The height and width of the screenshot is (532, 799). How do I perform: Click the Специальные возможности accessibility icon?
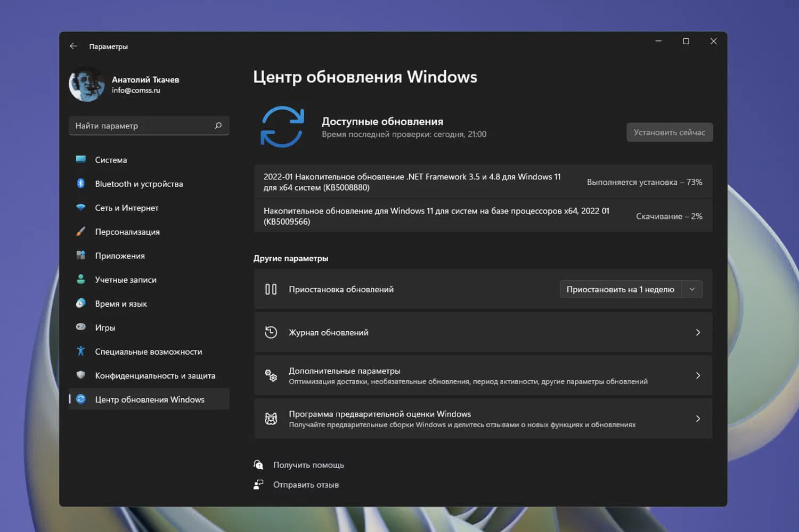80,351
